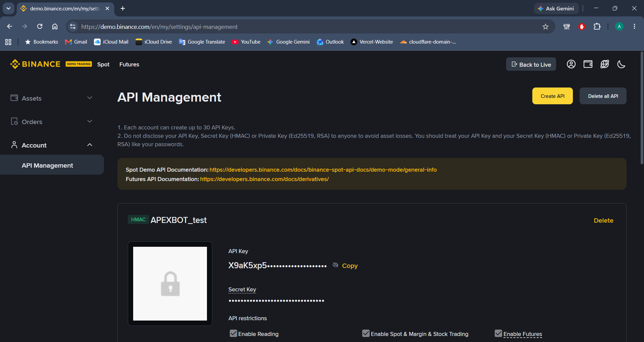Expand Orders sidebar section

[x=52, y=121]
